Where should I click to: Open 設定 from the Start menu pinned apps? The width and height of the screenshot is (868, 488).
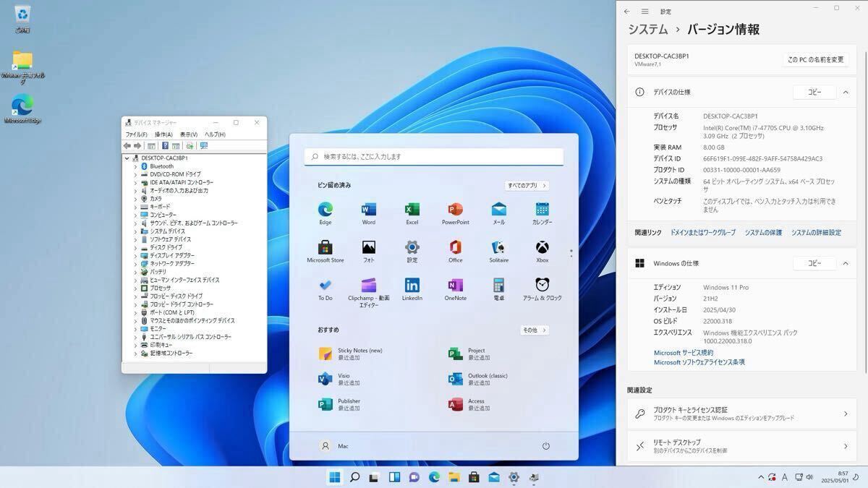click(412, 252)
